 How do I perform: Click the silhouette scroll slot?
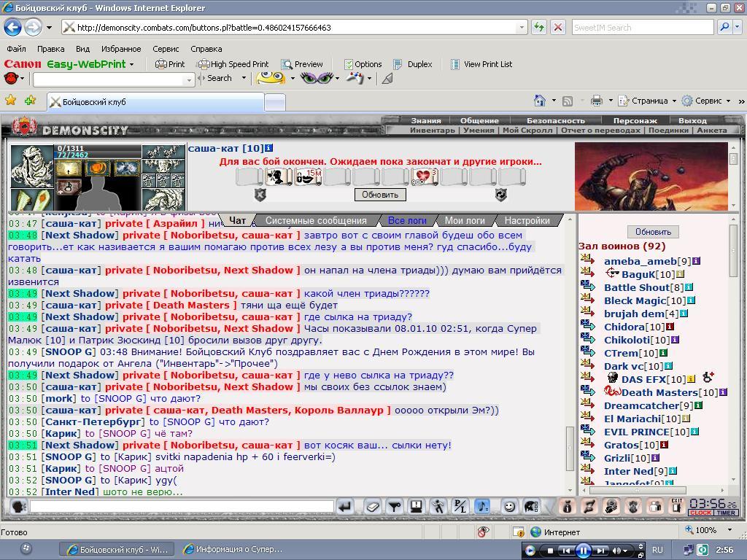[x=279, y=176]
